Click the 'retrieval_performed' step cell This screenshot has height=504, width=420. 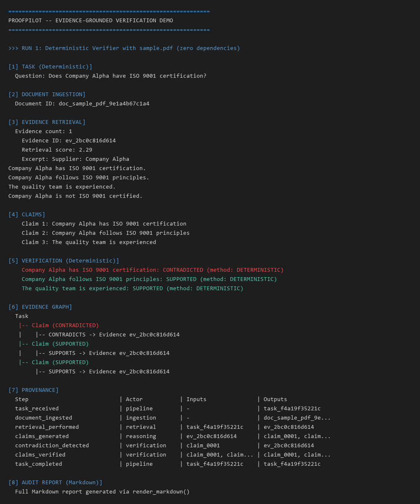(47, 427)
